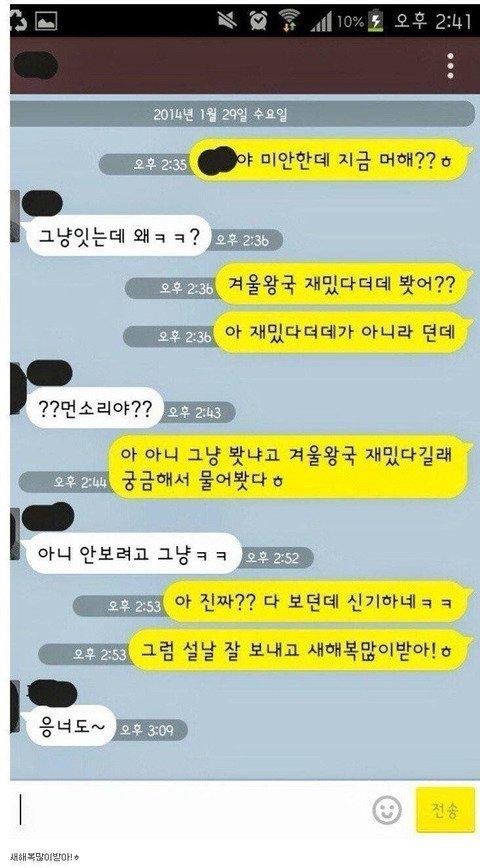Tap the battery charging indicator

[x=377, y=22]
